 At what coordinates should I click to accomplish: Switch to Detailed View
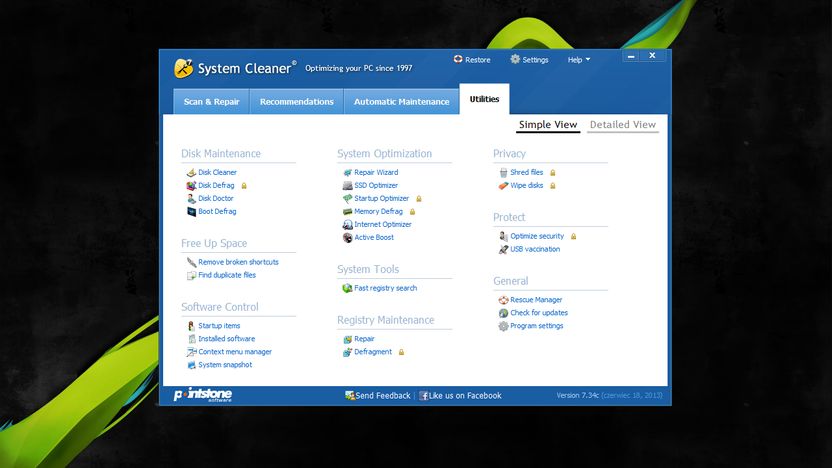click(623, 125)
